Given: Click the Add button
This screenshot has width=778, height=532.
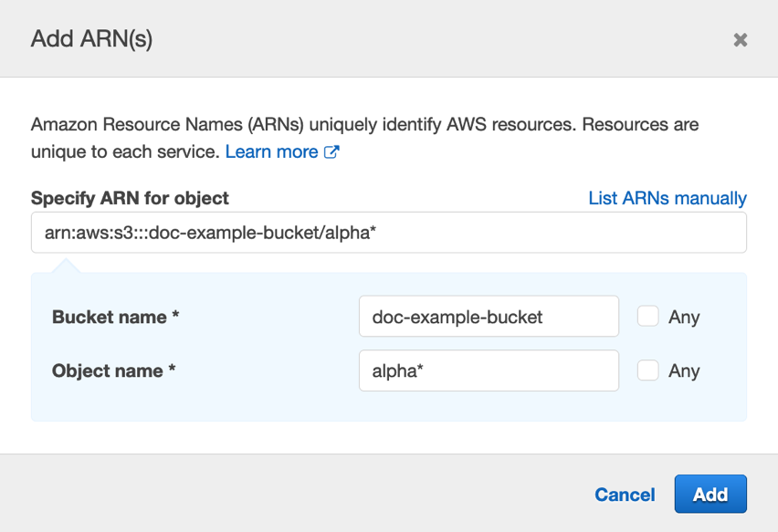Looking at the screenshot, I should (x=710, y=494).
